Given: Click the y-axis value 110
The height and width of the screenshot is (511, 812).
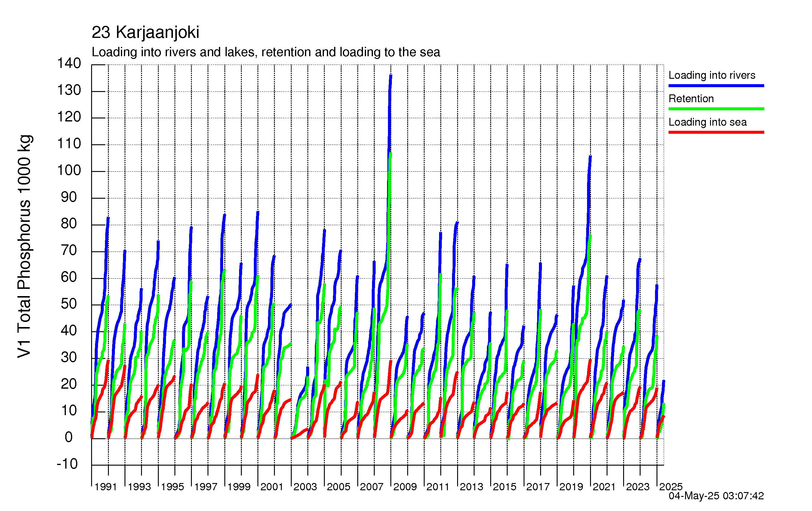Looking at the screenshot, I should [69, 144].
